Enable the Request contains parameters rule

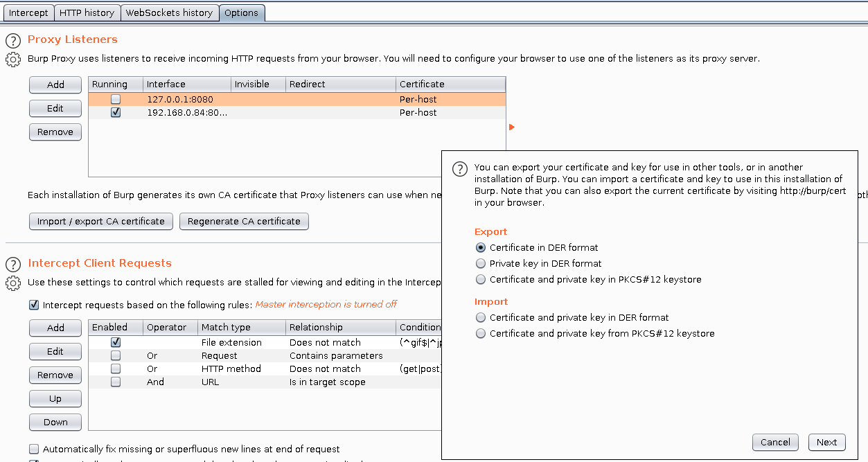pos(116,355)
